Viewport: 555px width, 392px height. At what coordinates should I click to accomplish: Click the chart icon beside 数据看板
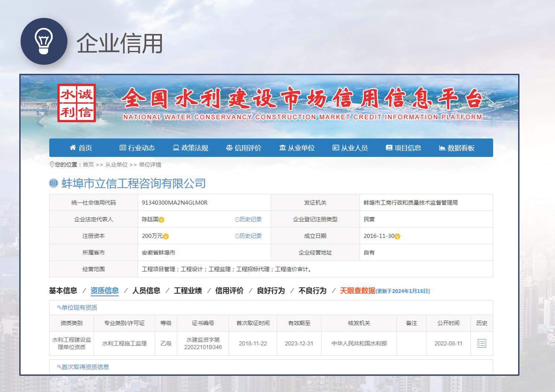pyautogui.click(x=442, y=147)
